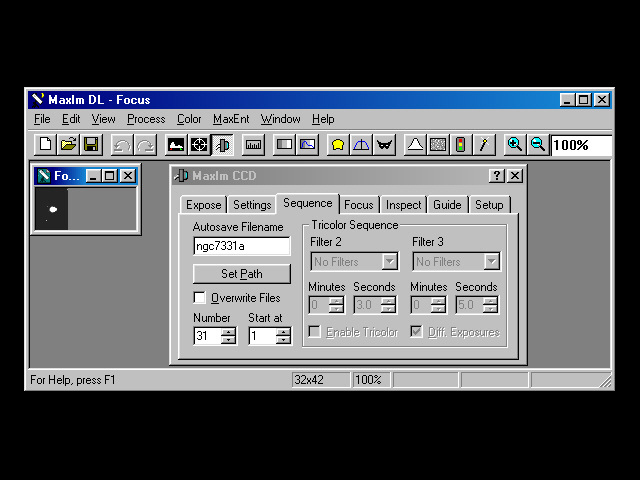This screenshot has height=480, width=640.
Task: Click the yellow blob toolbar icon
Action: click(338, 145)
